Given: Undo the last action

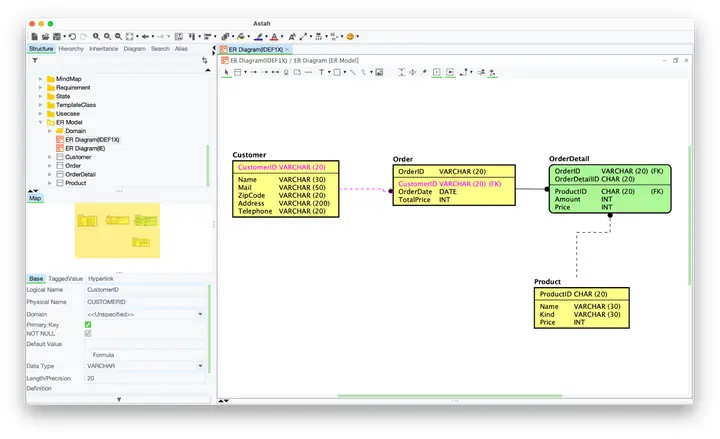Looking at the screenshot, I should tap(73, 36).
